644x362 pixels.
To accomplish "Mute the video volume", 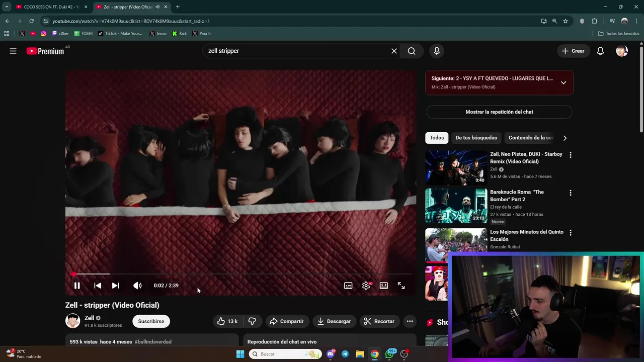I will tap(137, 286).
